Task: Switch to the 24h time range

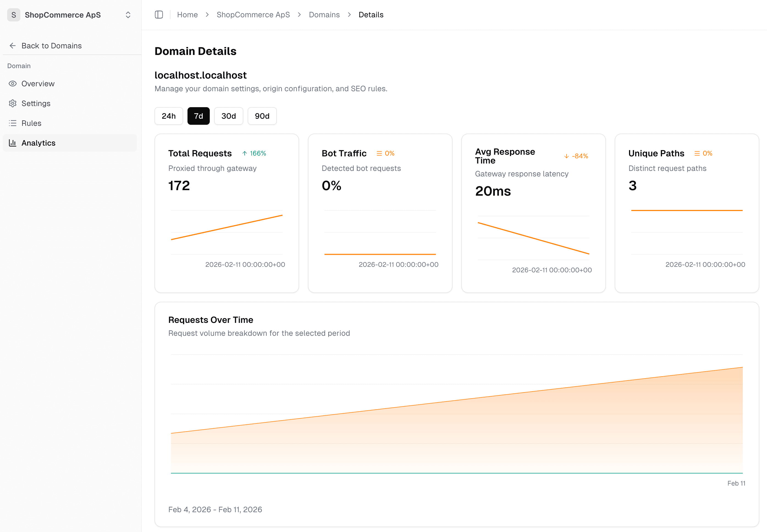Action: pyautogui.click(x=169, y=116)
